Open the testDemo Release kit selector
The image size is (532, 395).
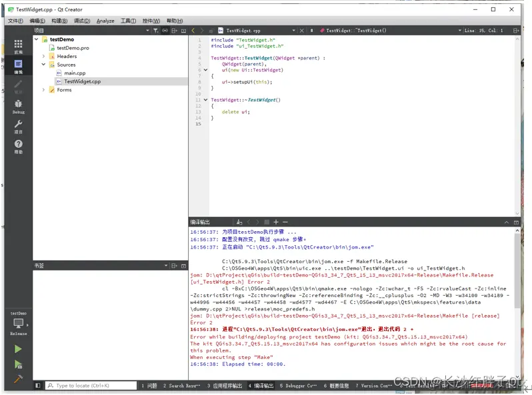pyautogui.click(x=18, y=324)
